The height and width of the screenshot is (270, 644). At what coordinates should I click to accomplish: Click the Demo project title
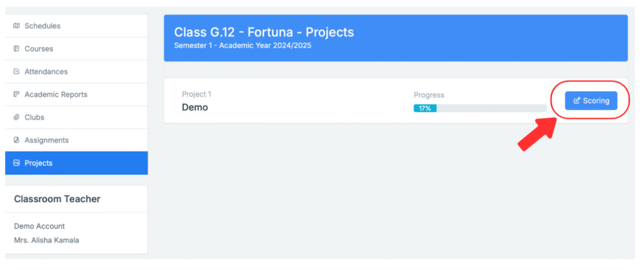[x=195, y=108]
